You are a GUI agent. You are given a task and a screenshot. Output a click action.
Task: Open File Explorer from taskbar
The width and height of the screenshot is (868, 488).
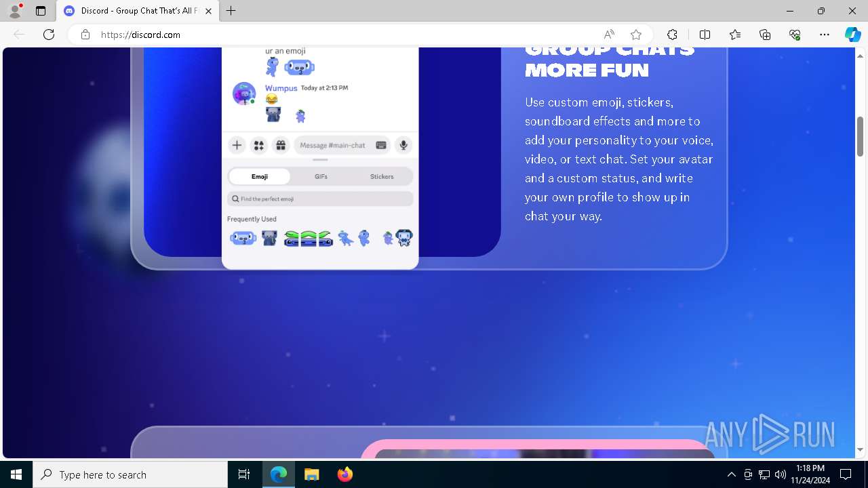(x=311, y=474)
